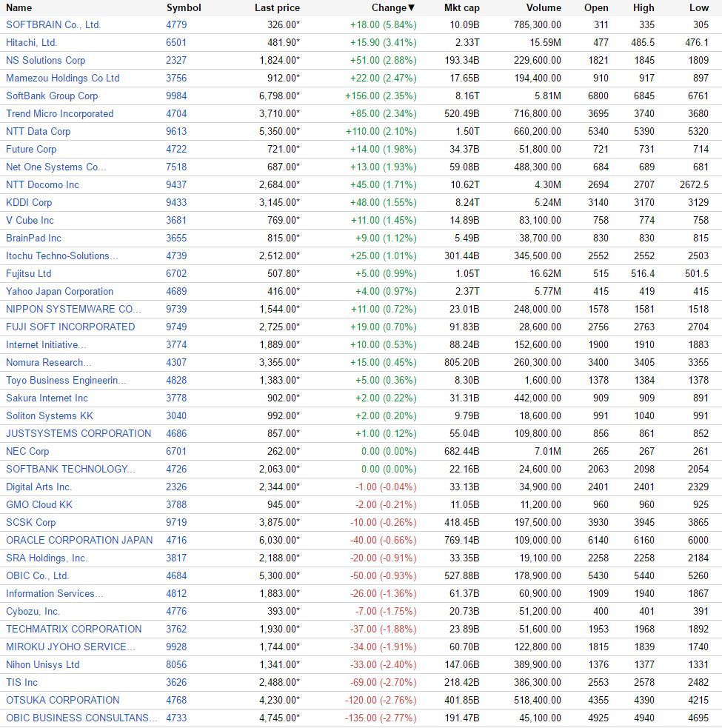The image size is (722, 728).
Task: Open V Cube Inc link
Action: [x=30, y=221]
